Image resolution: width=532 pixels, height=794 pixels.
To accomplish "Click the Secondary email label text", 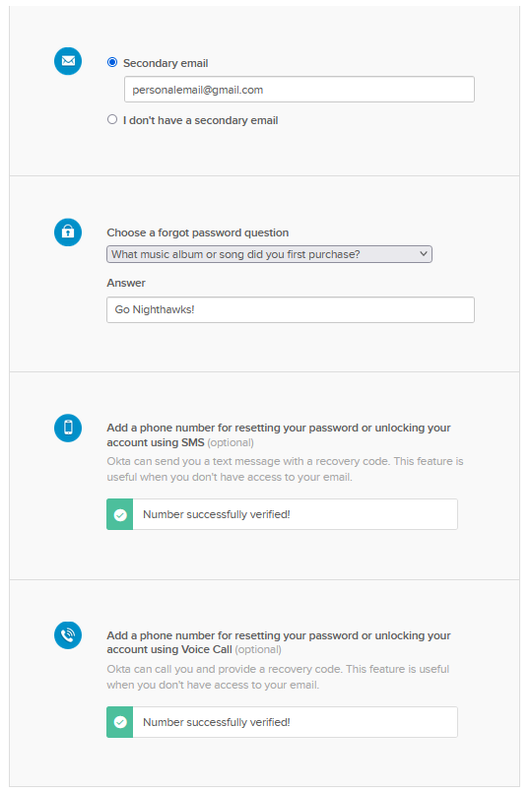I will click(x=166, y=63).
